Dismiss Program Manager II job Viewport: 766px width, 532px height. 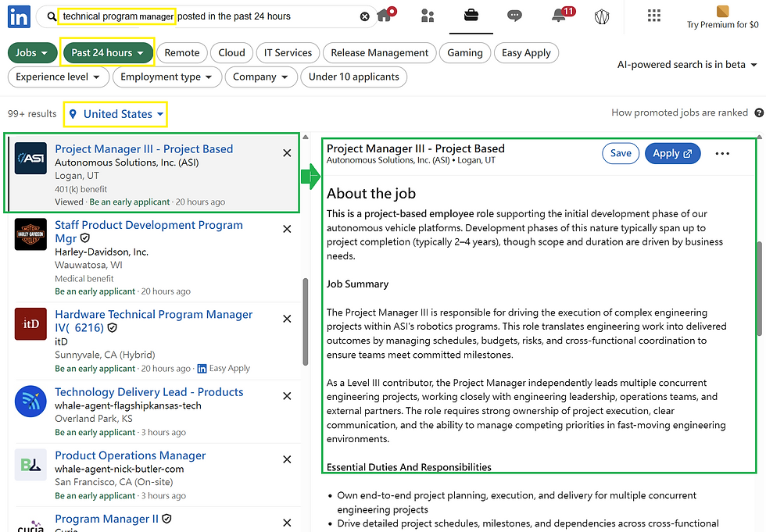pos(288,523)
